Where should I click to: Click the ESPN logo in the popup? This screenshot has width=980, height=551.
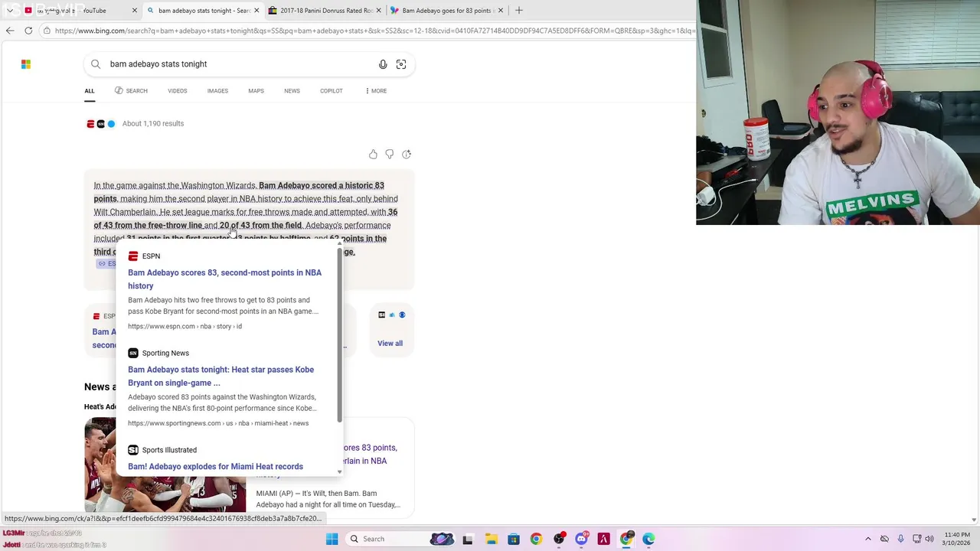tap(133, 256)
